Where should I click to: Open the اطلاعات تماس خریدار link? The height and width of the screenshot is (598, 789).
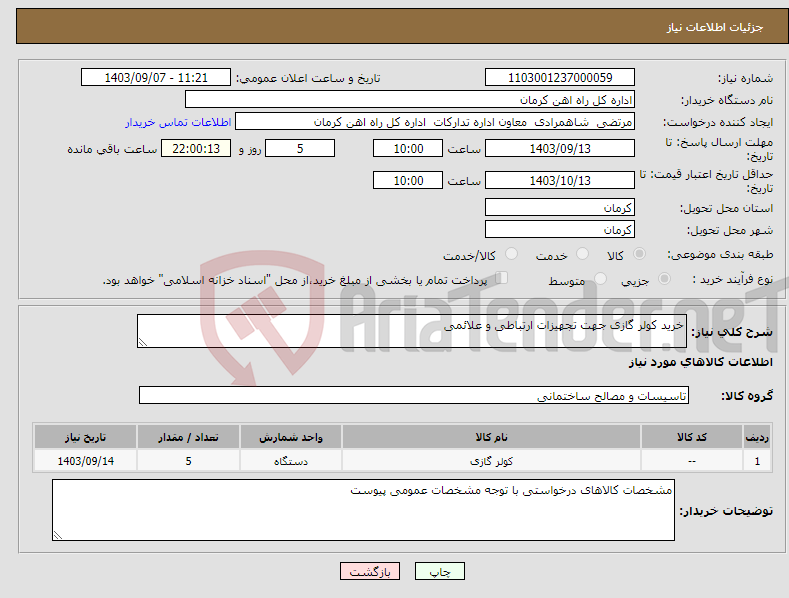coord(178,122)
